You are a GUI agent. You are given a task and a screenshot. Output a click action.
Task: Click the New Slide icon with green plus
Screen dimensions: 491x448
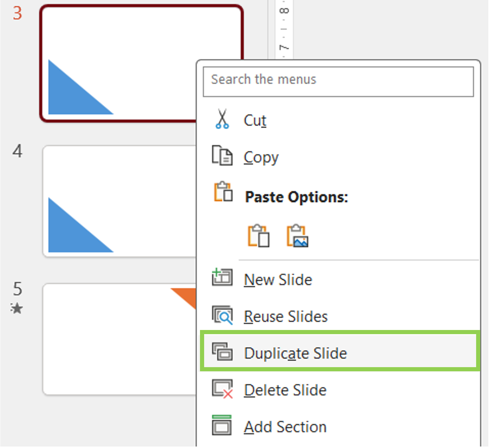coord(223,277)
